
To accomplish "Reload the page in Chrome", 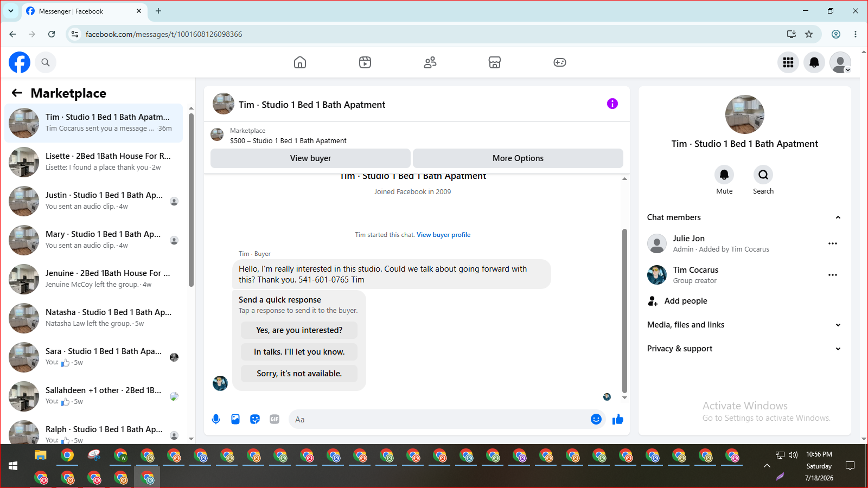I will pos(52,34).
